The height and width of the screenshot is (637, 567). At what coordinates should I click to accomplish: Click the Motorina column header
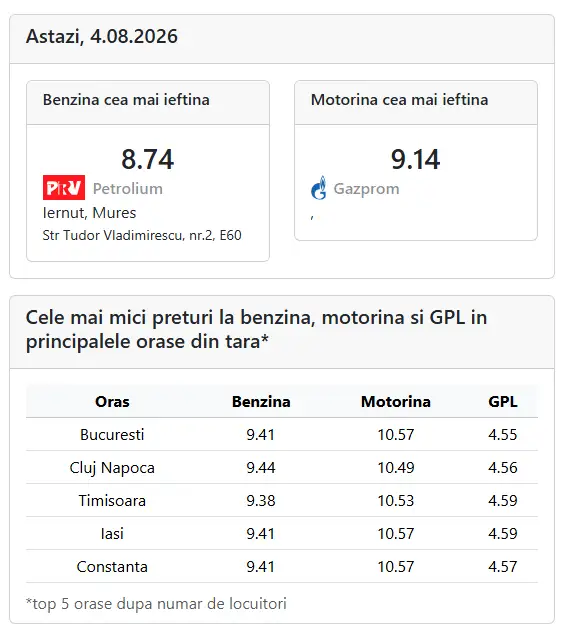pos(396,402)
